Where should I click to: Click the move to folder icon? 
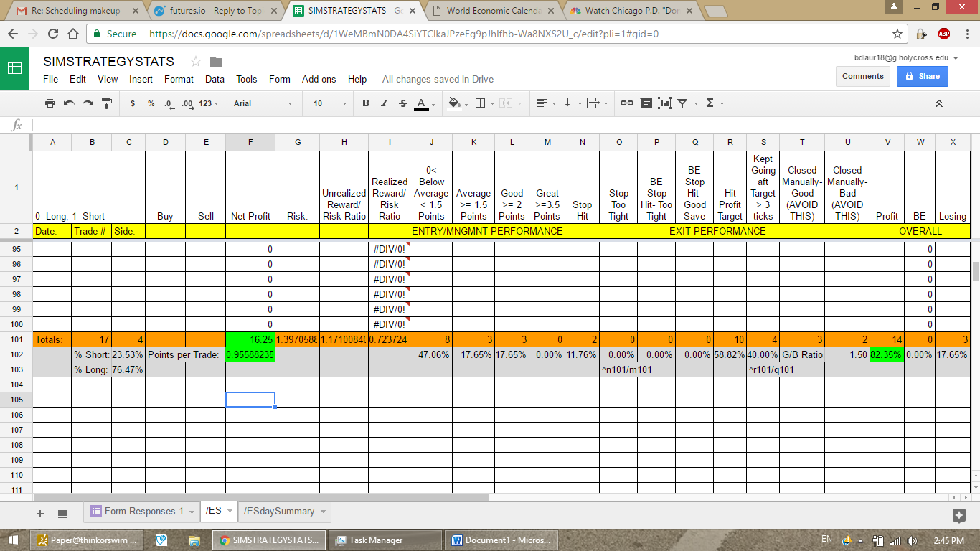click(x=216, y=62)
